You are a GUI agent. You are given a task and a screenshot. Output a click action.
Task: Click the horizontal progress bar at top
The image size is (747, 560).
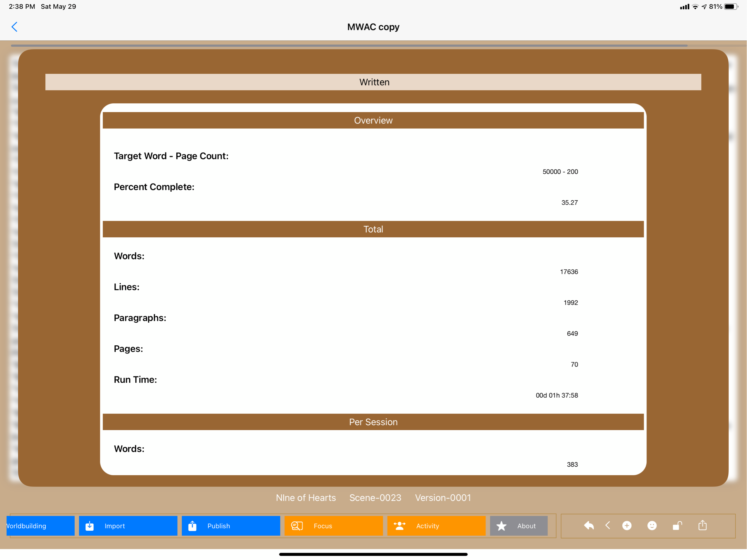[349, 45]
